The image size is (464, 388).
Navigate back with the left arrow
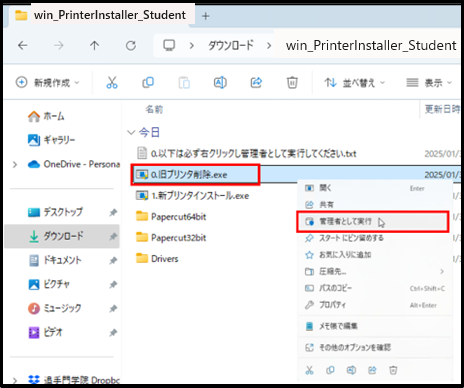tap(23, 45)
